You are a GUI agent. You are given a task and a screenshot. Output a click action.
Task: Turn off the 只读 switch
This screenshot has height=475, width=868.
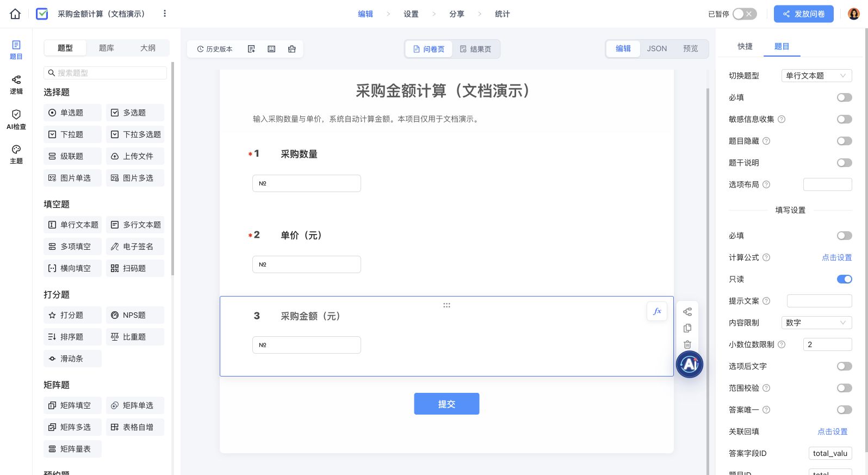[x=845, y=279]
